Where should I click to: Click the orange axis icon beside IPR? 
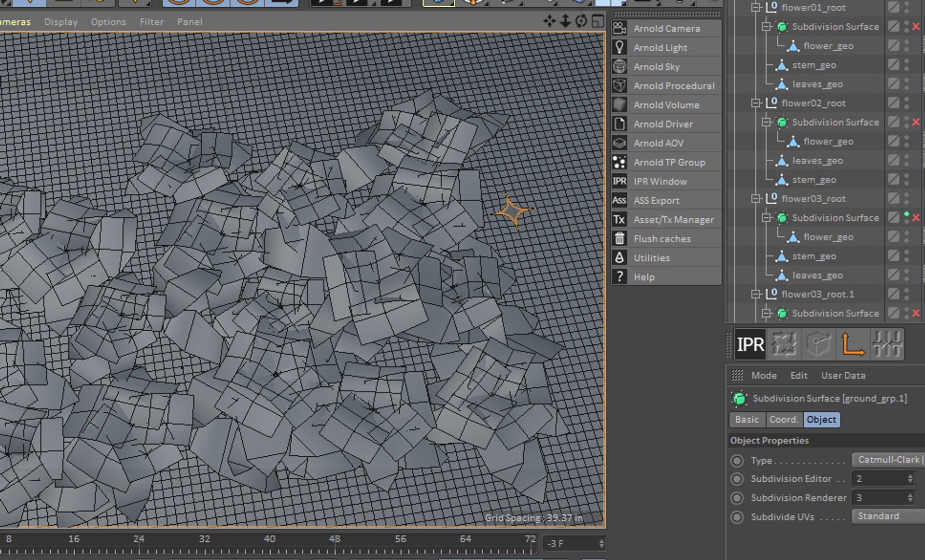(852, 344)
